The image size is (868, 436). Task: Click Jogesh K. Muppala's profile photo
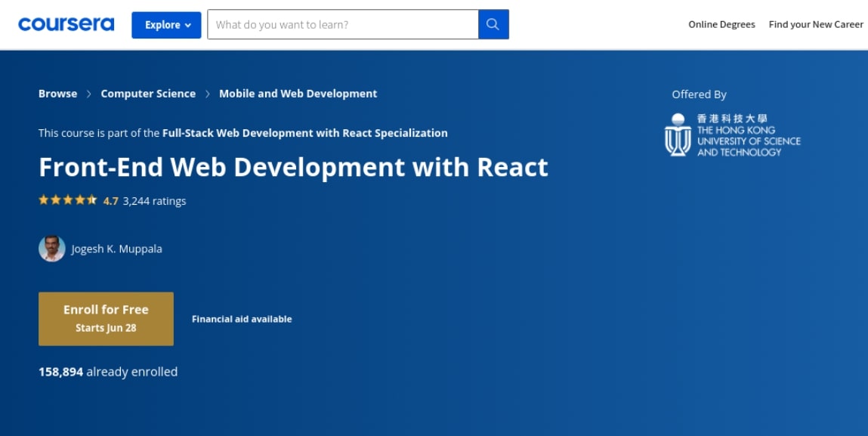coord(52,249)
